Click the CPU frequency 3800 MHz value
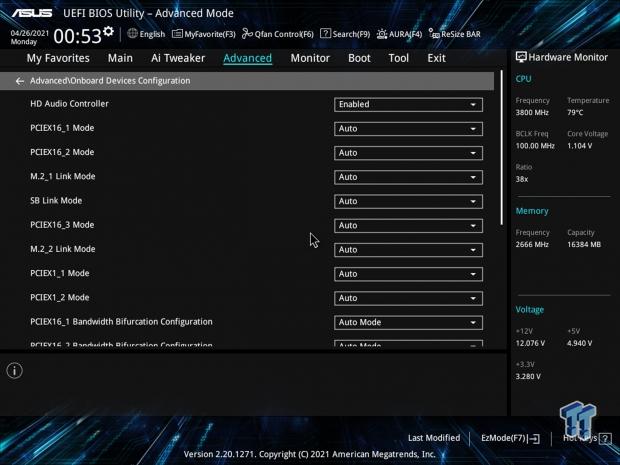This screenshot has height=465, width=620. [532, 113]
